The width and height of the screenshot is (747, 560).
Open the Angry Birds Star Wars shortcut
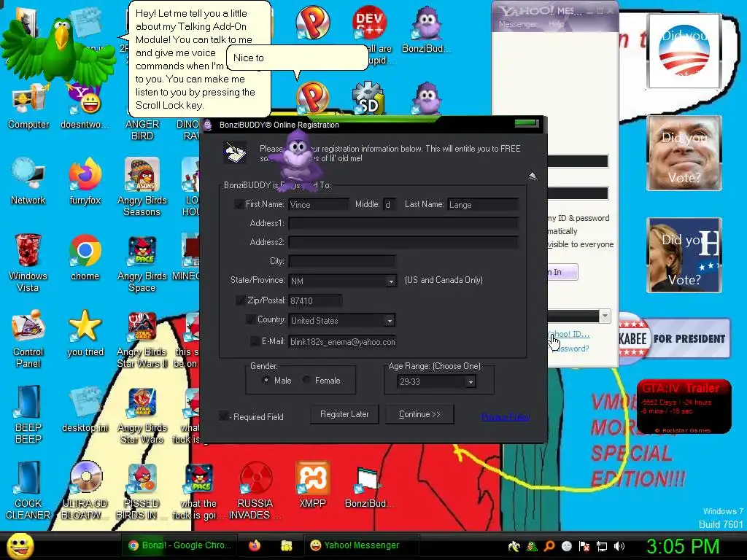pos(142,415)
